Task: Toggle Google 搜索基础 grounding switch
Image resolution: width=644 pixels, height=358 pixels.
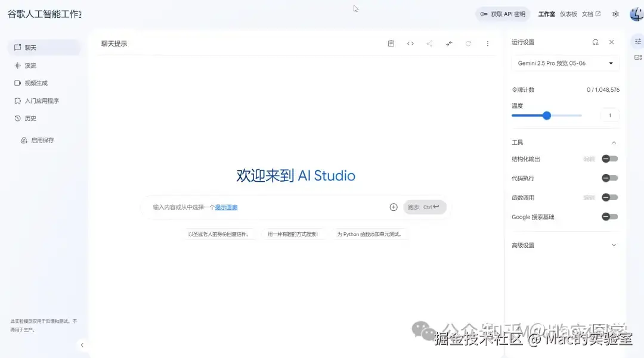Action: (x=609, y=216)
